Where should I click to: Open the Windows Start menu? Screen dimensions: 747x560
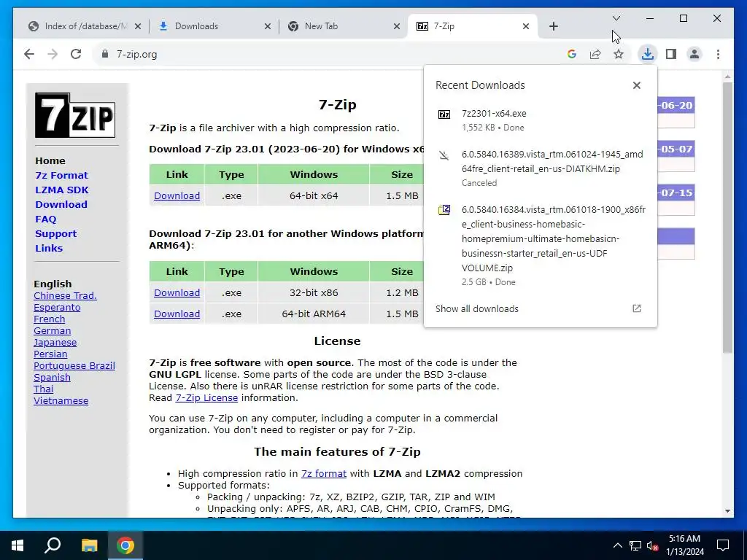click(18, 545)
